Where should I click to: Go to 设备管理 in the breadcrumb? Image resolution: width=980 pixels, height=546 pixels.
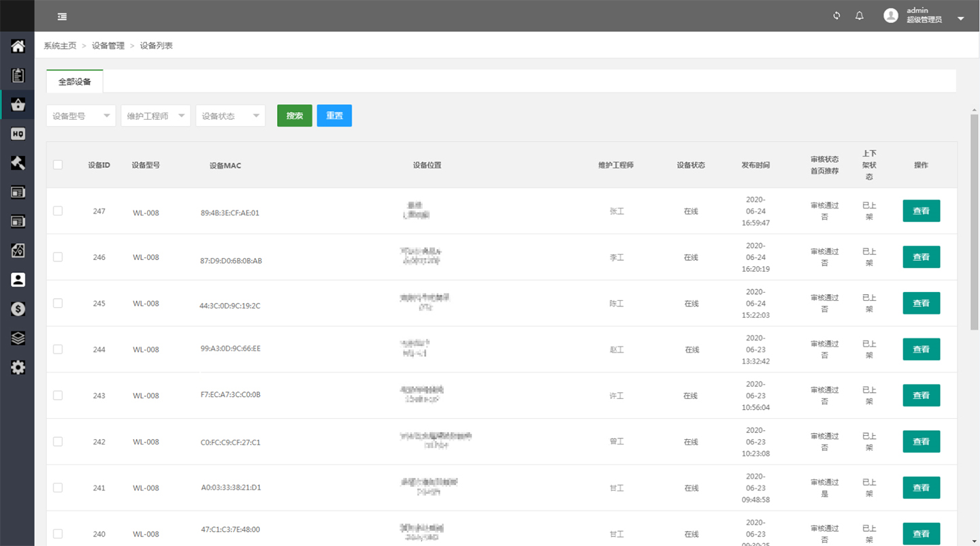(108, 46)
